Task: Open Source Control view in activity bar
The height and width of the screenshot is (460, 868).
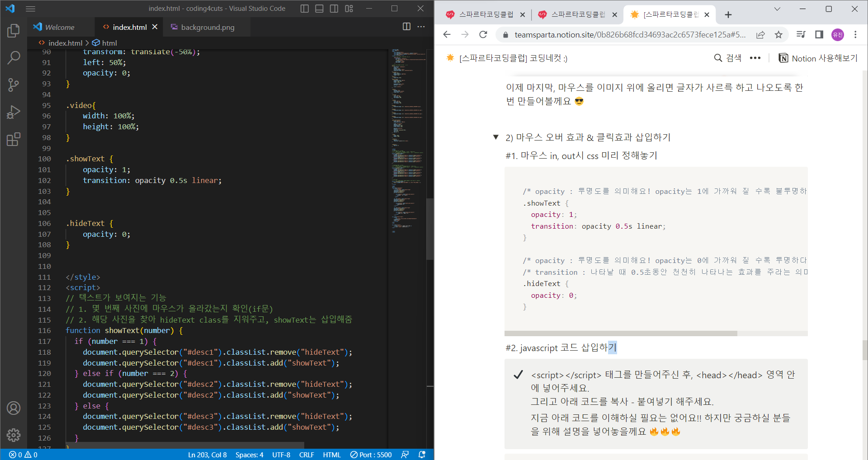Action: [x=14, y=84]
